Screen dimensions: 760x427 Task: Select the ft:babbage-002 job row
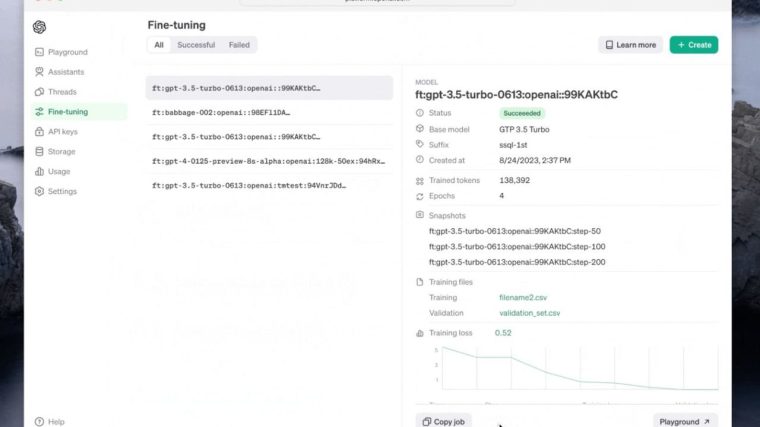269,112
